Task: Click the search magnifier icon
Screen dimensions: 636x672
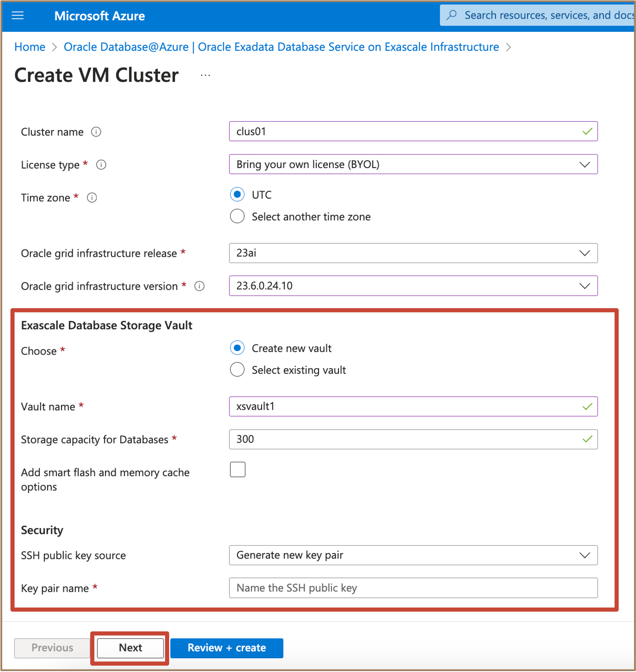Action: [x=451, y=15]
